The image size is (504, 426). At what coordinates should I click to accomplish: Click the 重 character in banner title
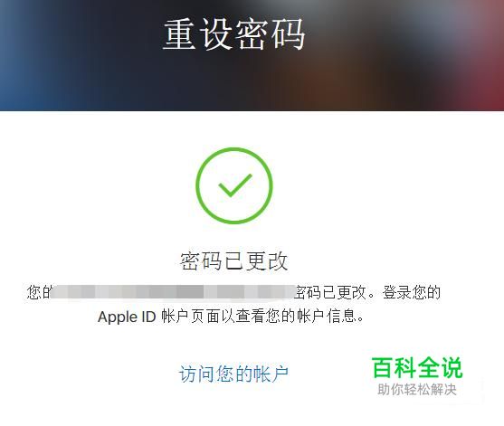[180, 34]
